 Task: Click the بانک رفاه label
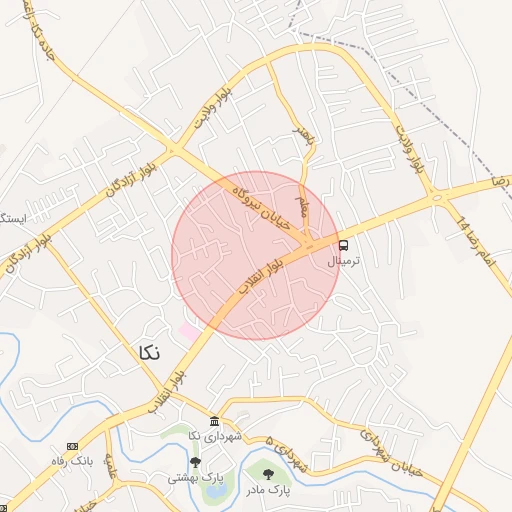72,461
